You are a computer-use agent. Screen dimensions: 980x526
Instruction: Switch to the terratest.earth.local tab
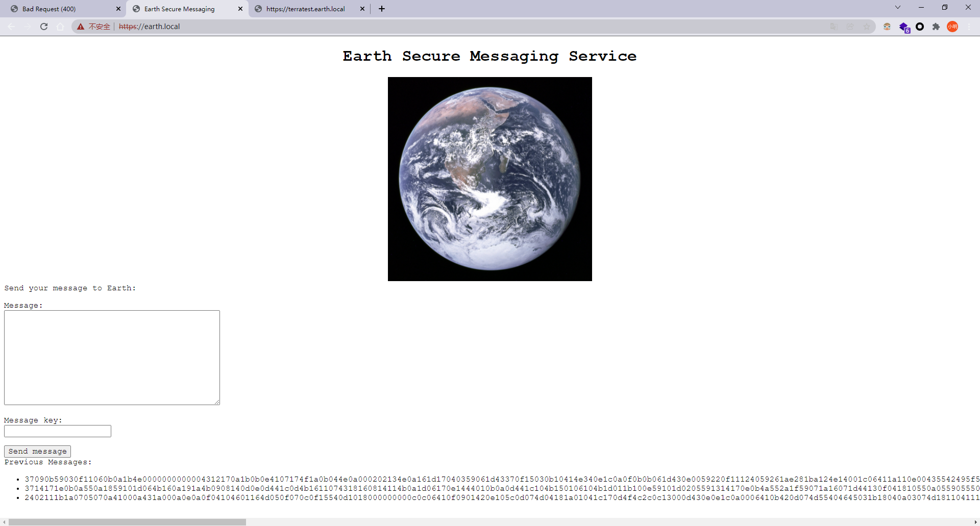click(x=309, y=9)
